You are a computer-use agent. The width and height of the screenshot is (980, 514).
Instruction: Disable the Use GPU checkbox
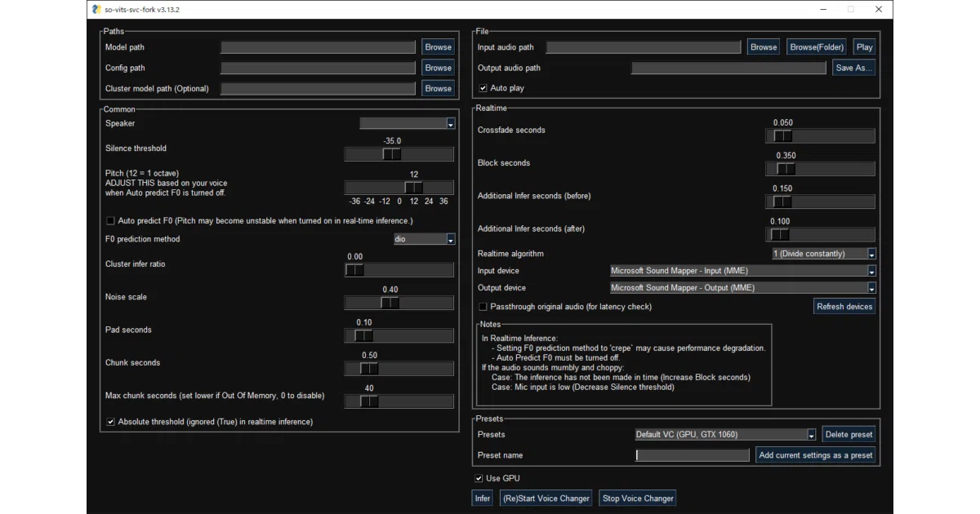479,478
